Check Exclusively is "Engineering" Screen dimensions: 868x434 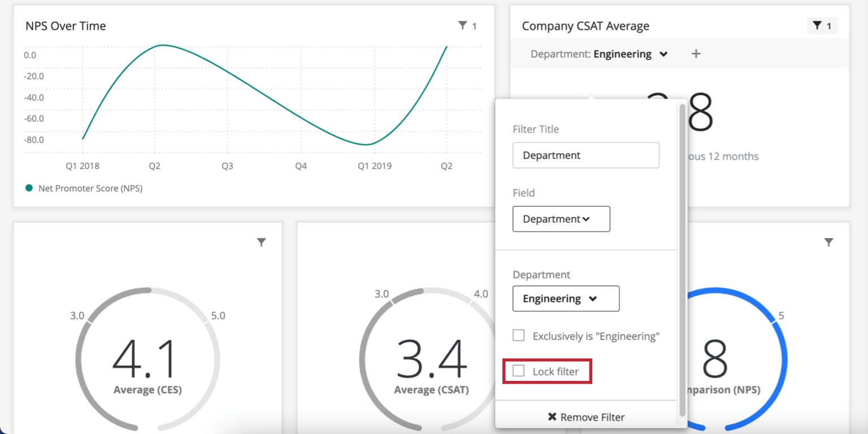518,335
